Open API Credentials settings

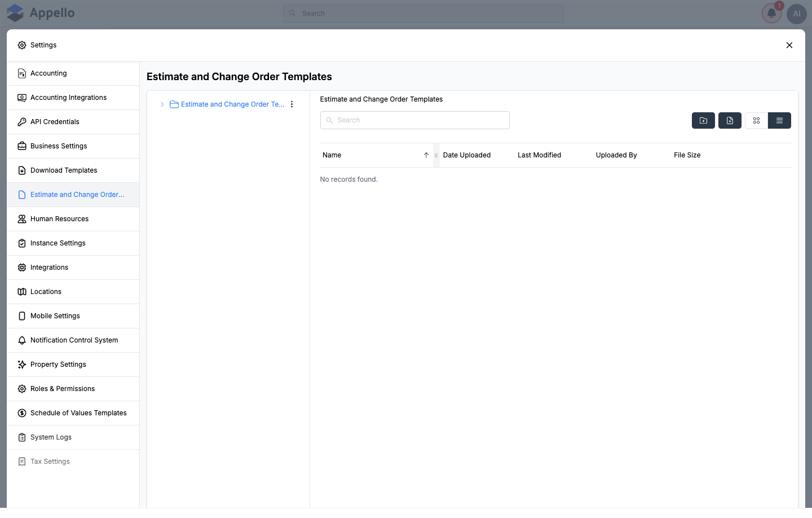73,122
